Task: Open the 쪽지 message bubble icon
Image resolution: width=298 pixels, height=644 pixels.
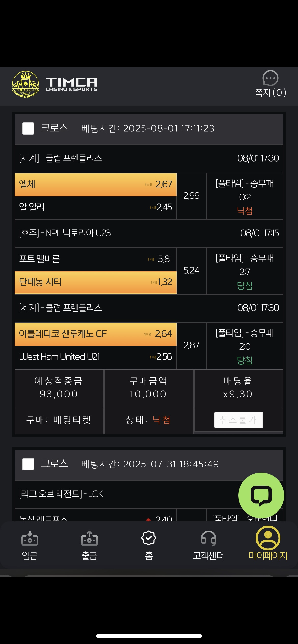Action: 270,78
